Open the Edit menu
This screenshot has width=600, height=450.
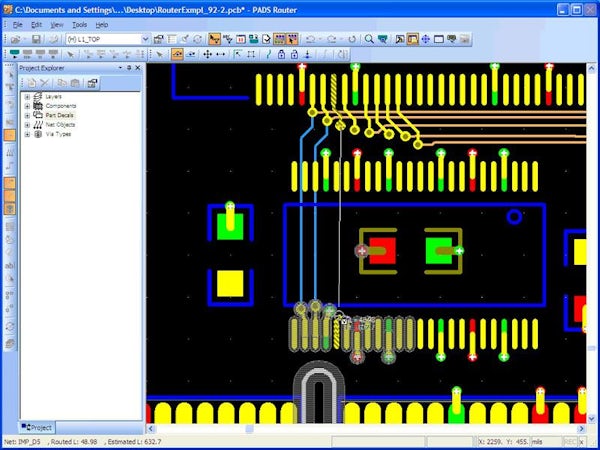(x=36, y=25)
